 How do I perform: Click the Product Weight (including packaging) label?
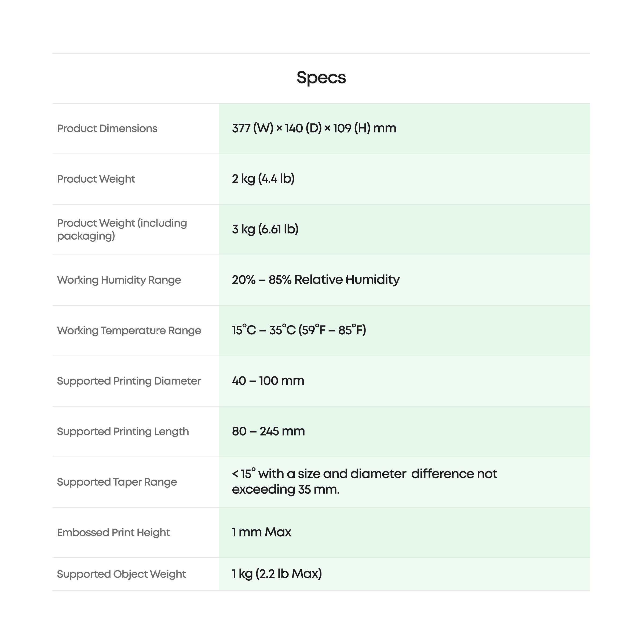coord(122,229)
